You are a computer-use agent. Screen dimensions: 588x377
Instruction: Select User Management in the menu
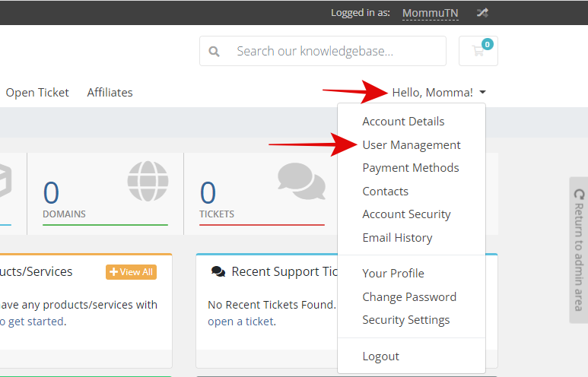pyautogui.click(x=412, y=145)
